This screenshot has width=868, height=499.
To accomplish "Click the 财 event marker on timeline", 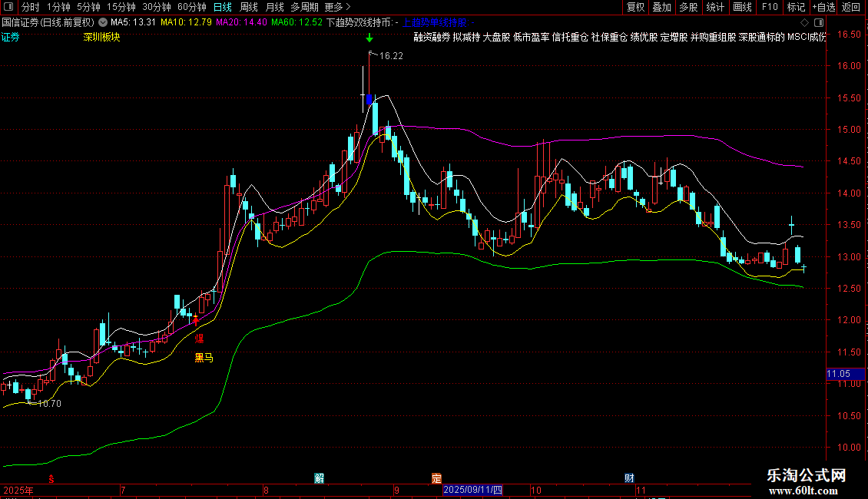I will click(629, 478).
